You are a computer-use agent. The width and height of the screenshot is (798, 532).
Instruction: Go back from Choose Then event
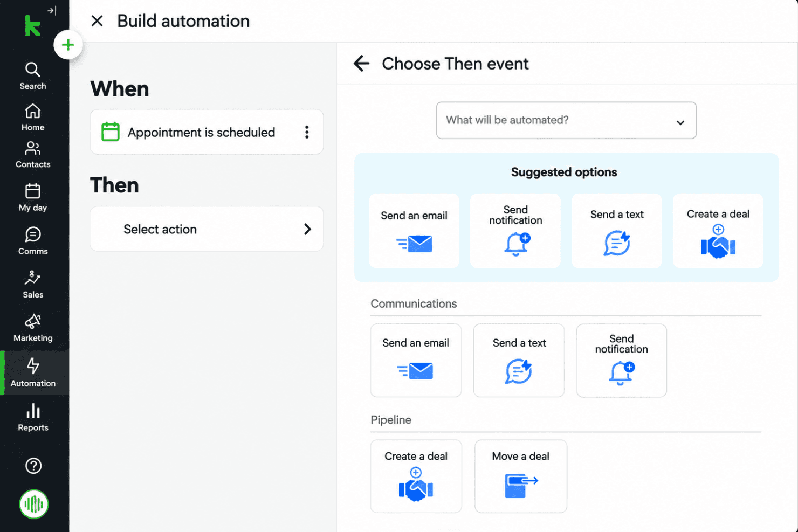click(361, 64)
